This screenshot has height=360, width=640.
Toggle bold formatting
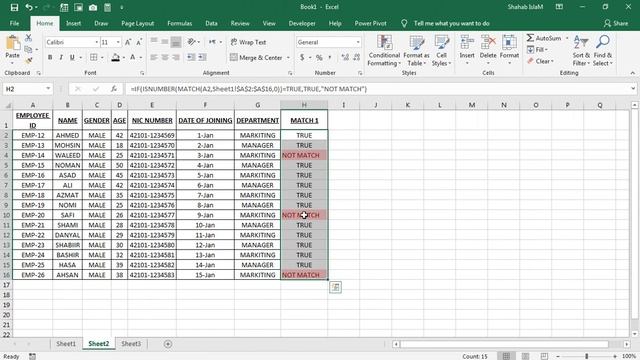click(x=50, y=58)
